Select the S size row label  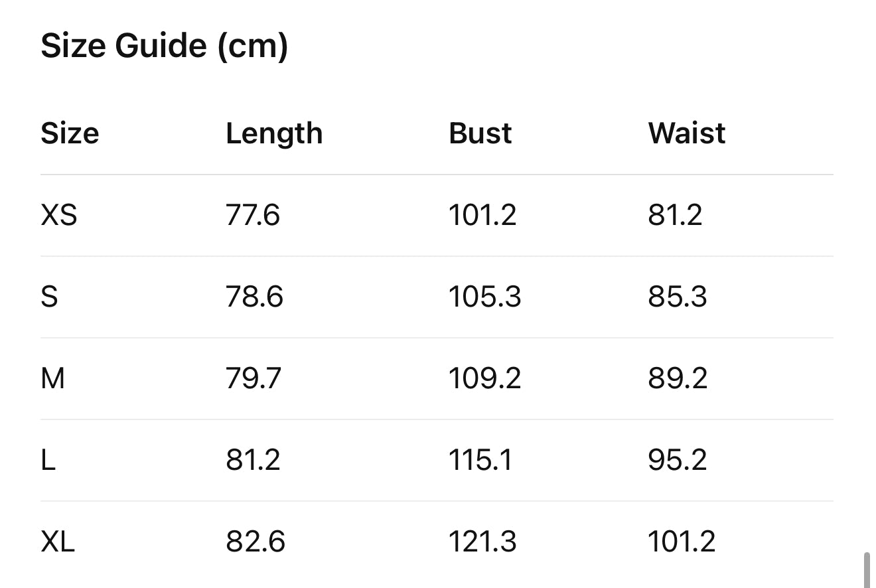coord(50,297)
